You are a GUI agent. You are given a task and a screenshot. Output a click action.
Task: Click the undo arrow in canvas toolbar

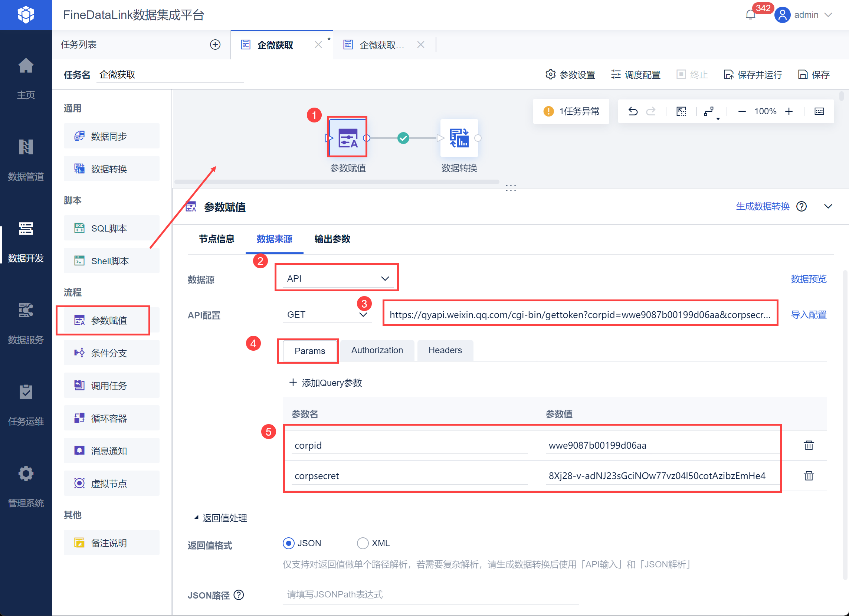coord(633,111)
